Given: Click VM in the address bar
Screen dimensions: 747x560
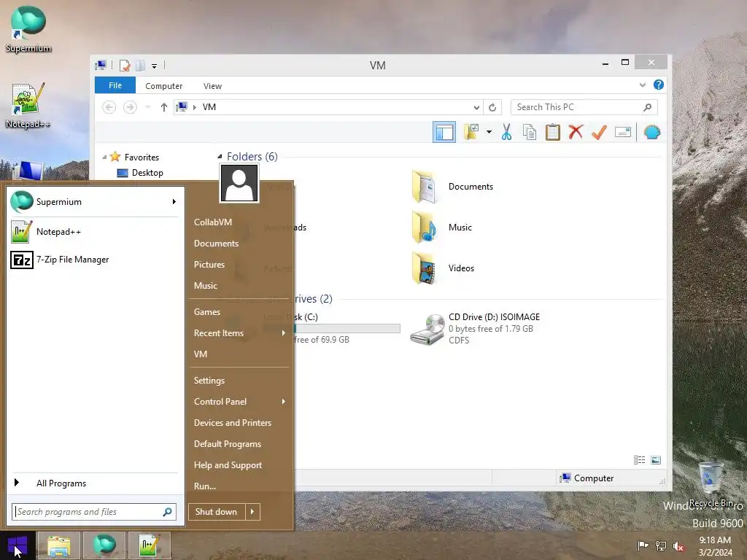Looking at the screenshot, I should tap(209, 107).
